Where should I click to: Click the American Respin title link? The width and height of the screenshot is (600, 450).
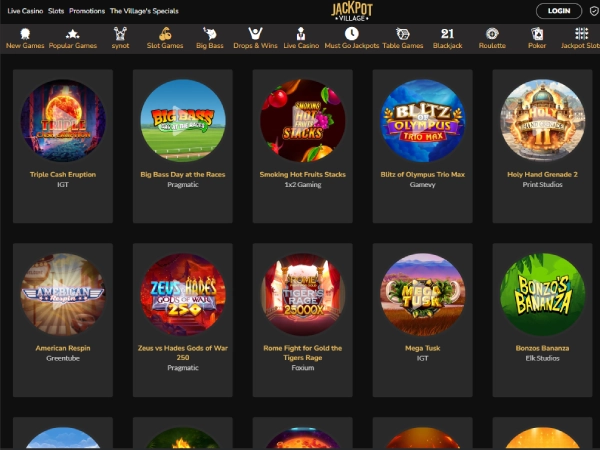click(63, 348)
